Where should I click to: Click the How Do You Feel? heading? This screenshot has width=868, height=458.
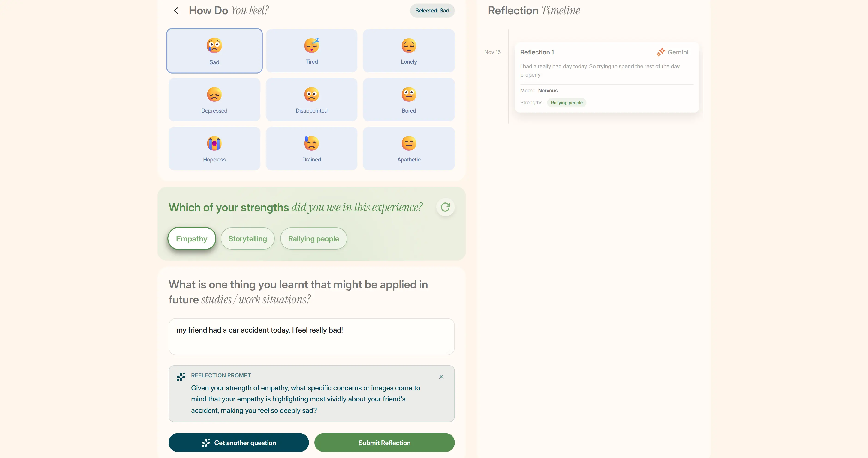[229, 10]
